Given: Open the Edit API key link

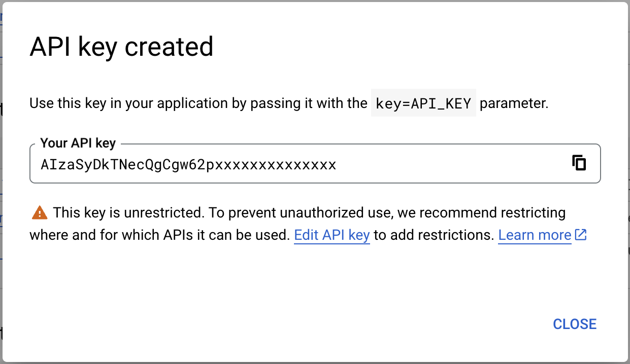Looking at the screenshot, I should (x=331, y=235).
